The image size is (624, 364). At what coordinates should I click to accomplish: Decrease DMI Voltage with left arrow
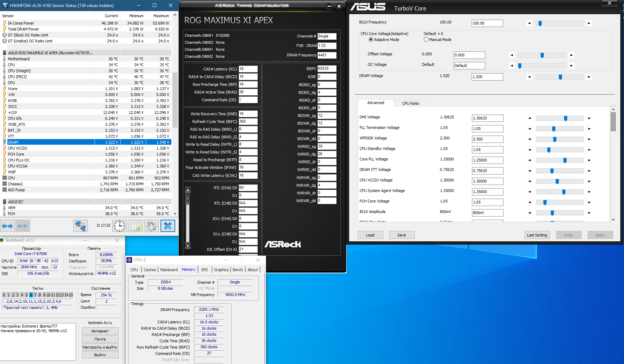pos(529,118)
